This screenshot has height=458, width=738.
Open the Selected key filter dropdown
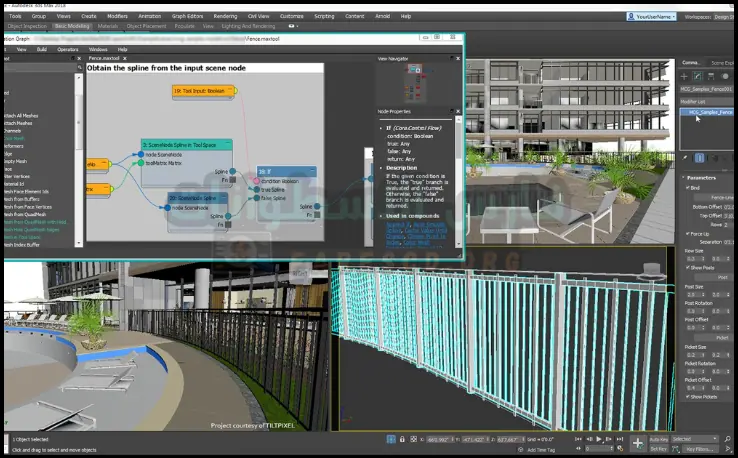point(695,438)
